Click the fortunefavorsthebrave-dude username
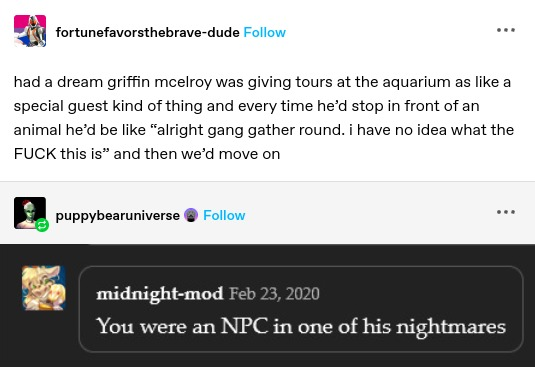Viewport: 535px width, 388px height. [x=147, y=33]
